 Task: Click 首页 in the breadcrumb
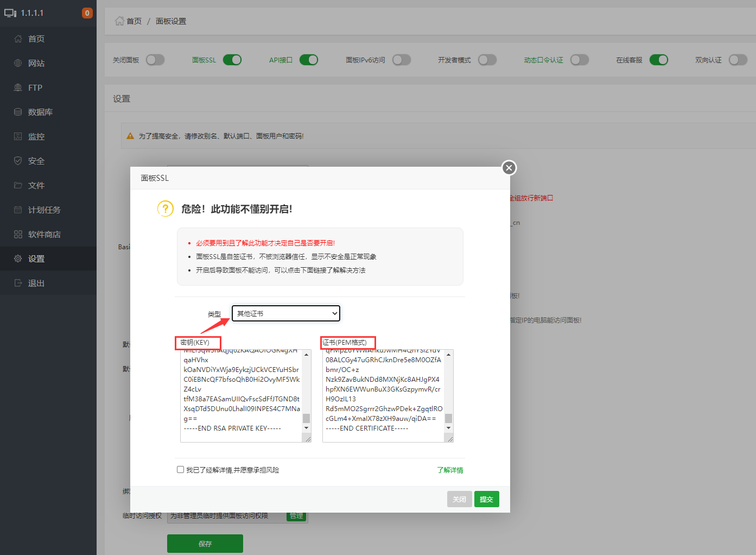(134, 21)
